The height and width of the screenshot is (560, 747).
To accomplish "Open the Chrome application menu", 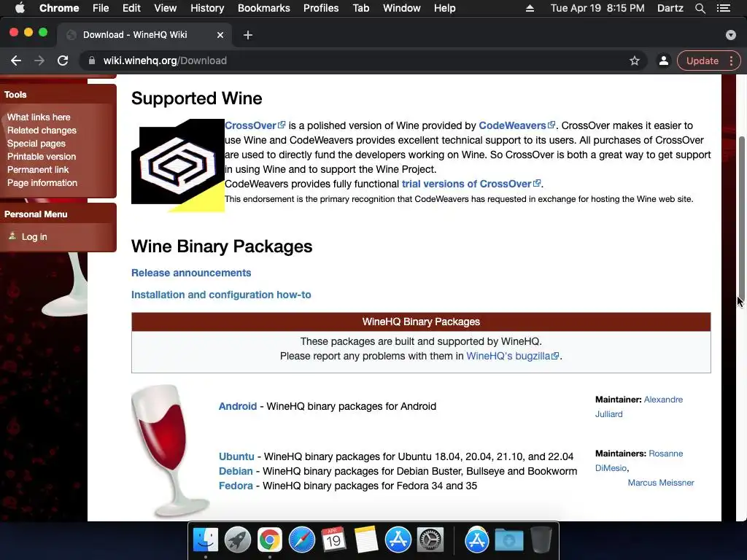I will 59,8.
